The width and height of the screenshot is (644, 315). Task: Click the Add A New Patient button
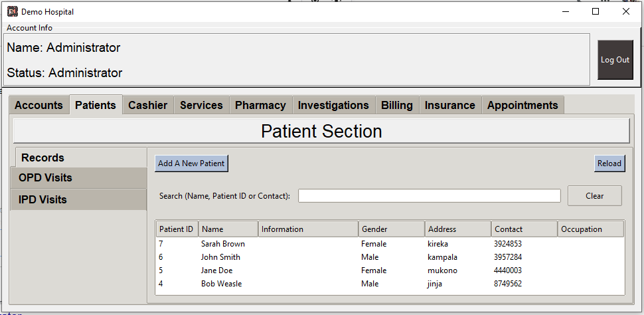click(191, 163)
